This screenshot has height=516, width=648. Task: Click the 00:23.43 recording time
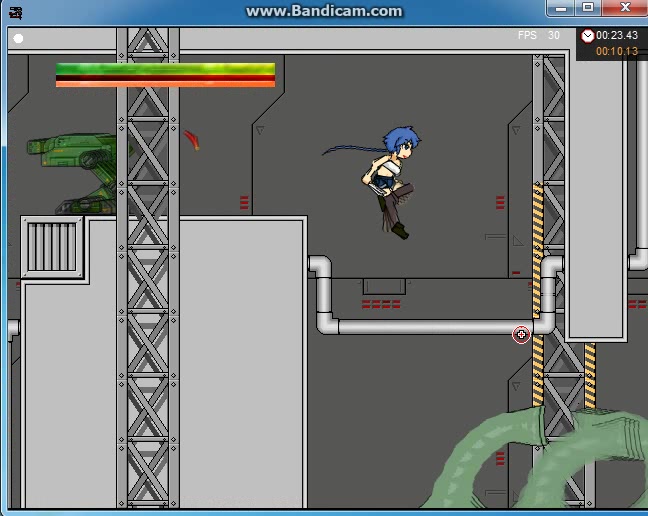[617, 36]
